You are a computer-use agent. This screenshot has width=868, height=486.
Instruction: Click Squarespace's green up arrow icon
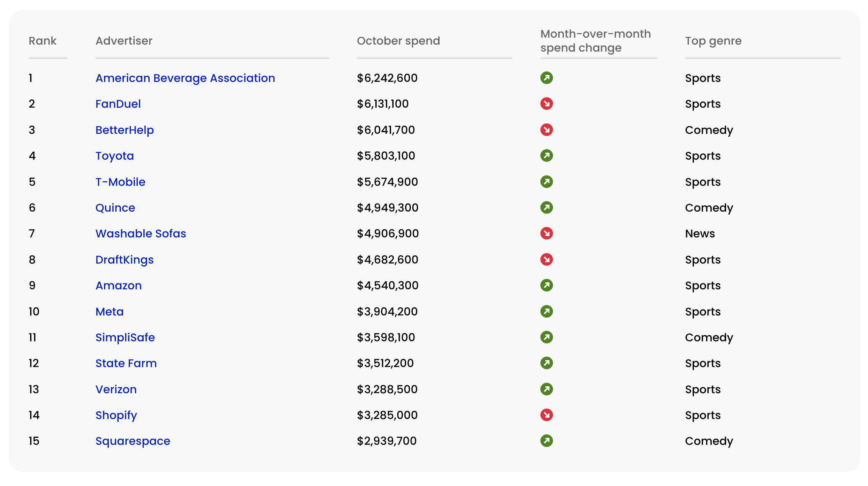[x=546, y=441]
